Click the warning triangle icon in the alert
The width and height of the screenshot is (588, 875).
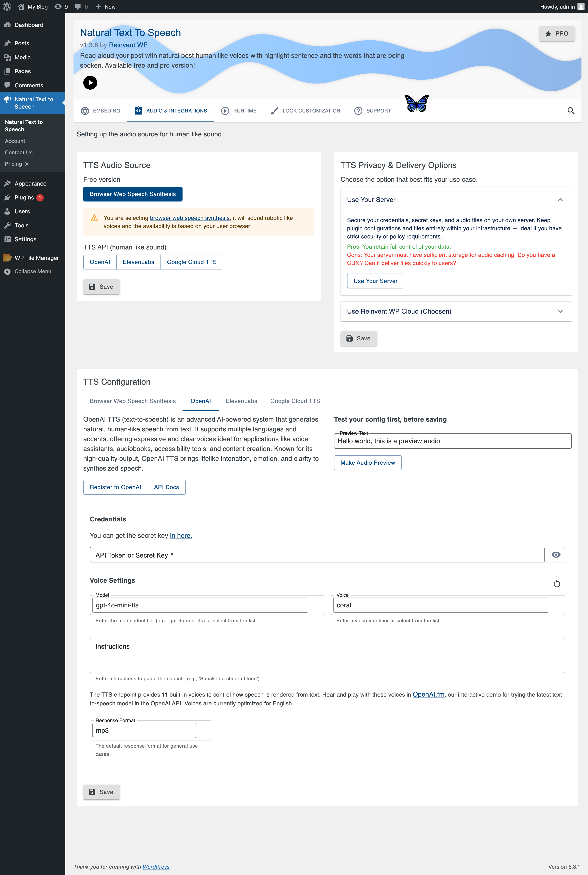pyautogui.click(x=95, y=218)
